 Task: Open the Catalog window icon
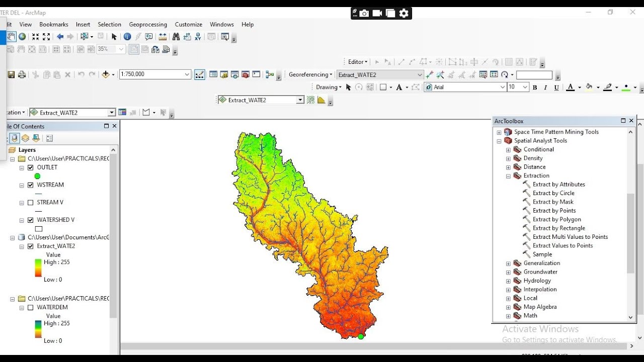(x=224, y=74)
